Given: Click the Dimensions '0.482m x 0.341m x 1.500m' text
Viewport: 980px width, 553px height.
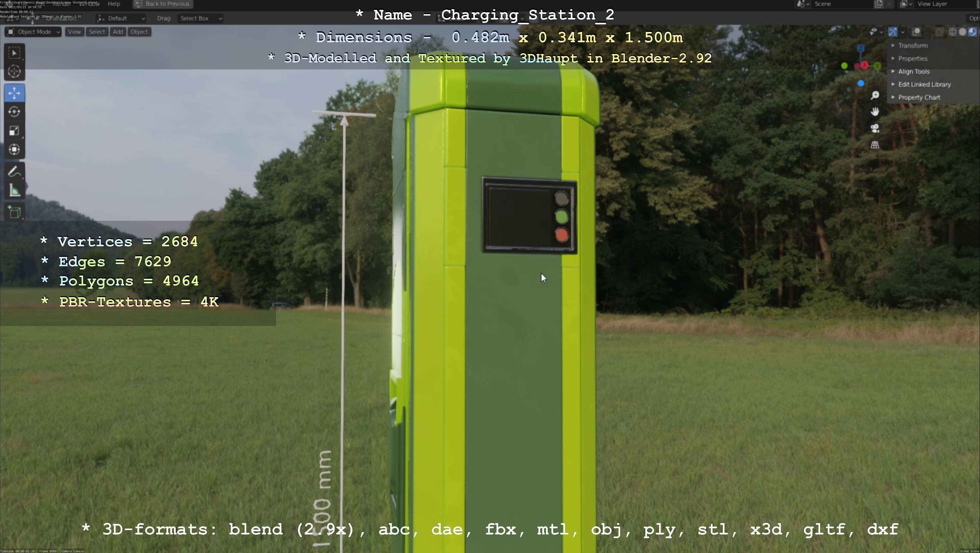Looking at the screenshot, I should tap(567, 37).
